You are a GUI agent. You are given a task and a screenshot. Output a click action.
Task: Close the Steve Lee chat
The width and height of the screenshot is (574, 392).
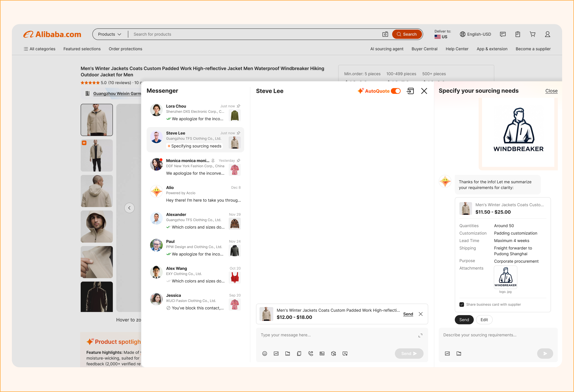click(424, 91)
